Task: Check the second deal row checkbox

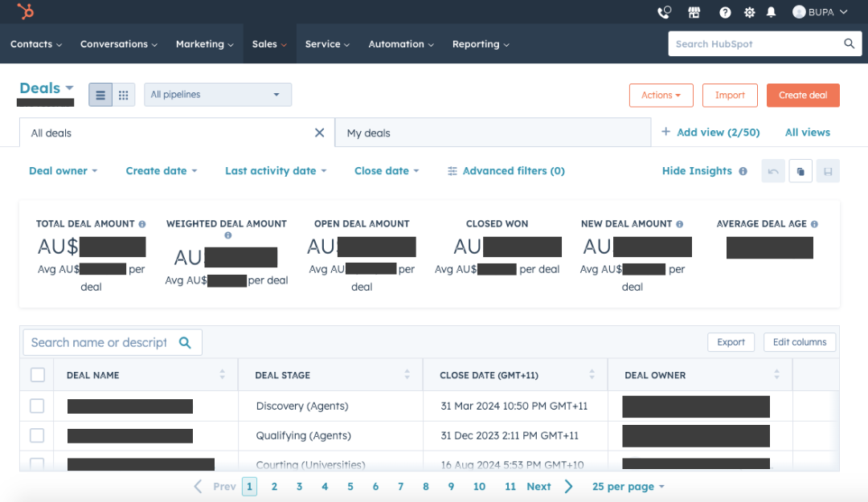Action: tap(36, 435)
